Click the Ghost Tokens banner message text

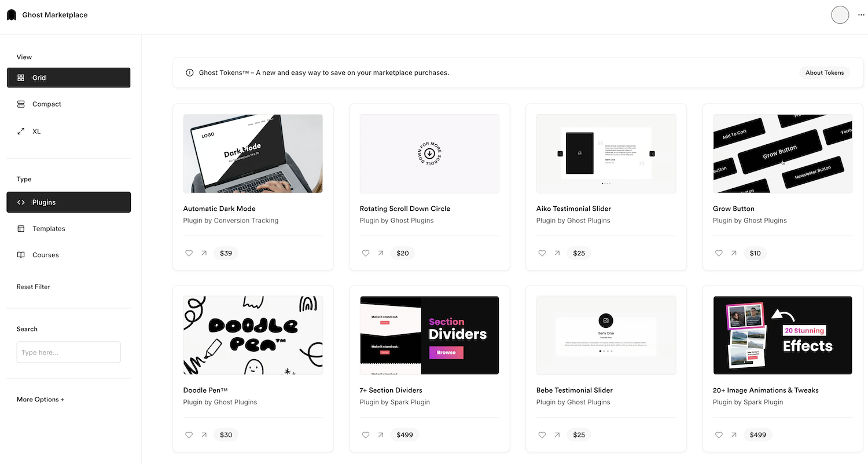(x=324, y=72)
